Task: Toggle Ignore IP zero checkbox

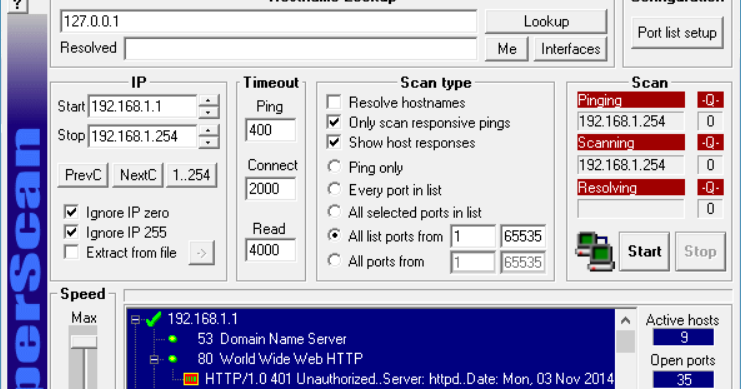Action: (71, 212)
